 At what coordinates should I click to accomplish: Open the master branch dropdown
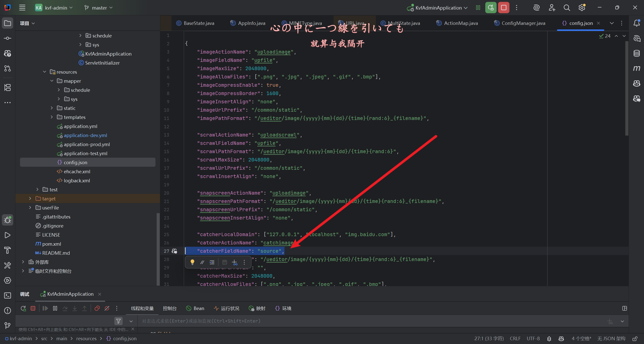click(98, 8)
